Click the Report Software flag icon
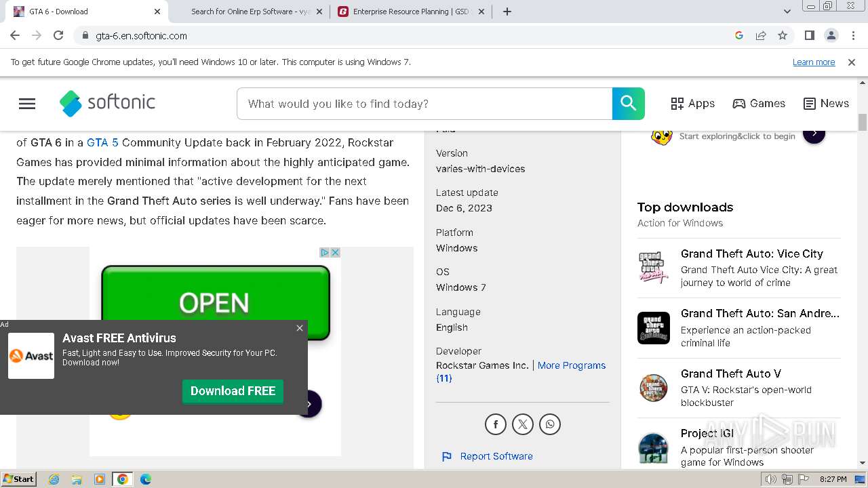Image resolution: width=868 pixels, height=488 pixels. 447,457
